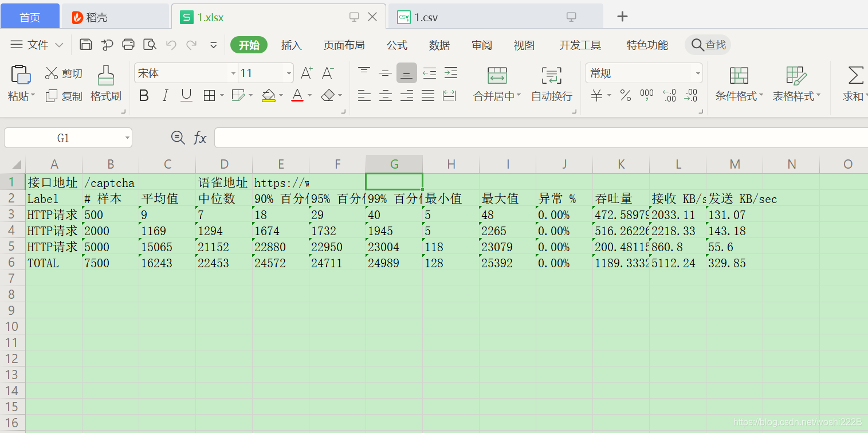Image resolution: width=868 pixels, height=433 pixels.
Task: Open the 稻壳 tab
Action: click(115, 17)
